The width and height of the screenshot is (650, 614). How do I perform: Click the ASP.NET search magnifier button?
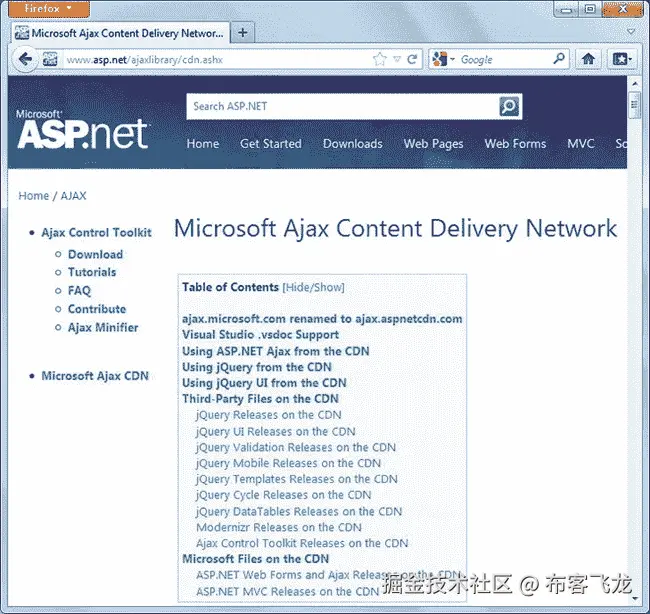point(509,107)
